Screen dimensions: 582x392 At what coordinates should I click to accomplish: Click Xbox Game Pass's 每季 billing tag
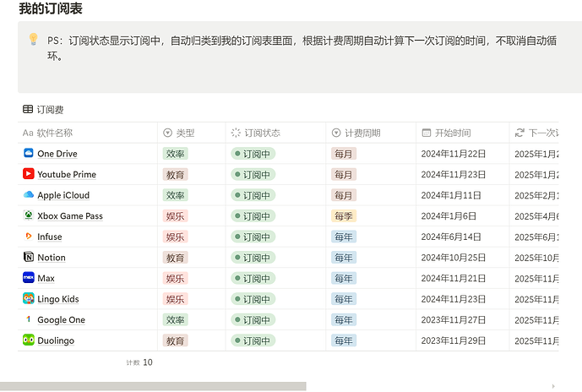pos(344,216)
